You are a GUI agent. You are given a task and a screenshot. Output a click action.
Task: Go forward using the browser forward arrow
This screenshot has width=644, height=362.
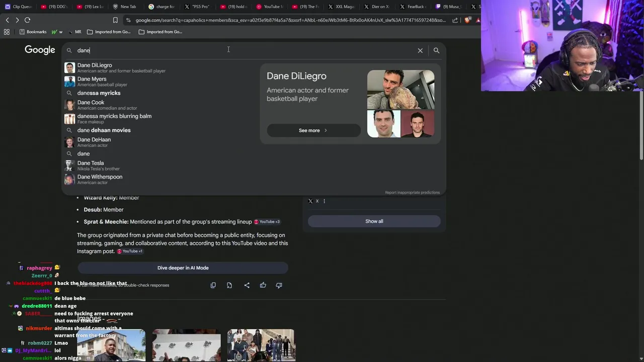click(17, 20)
